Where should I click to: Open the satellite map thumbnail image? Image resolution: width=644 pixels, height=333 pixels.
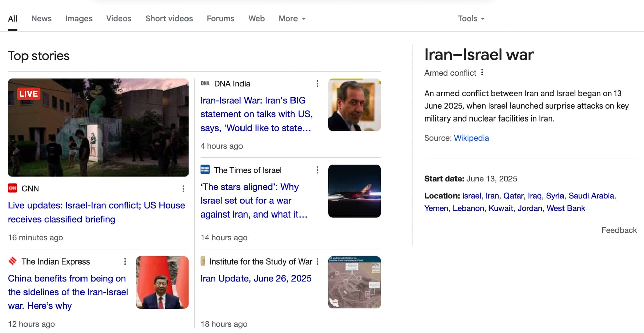(x=355, y=283)
